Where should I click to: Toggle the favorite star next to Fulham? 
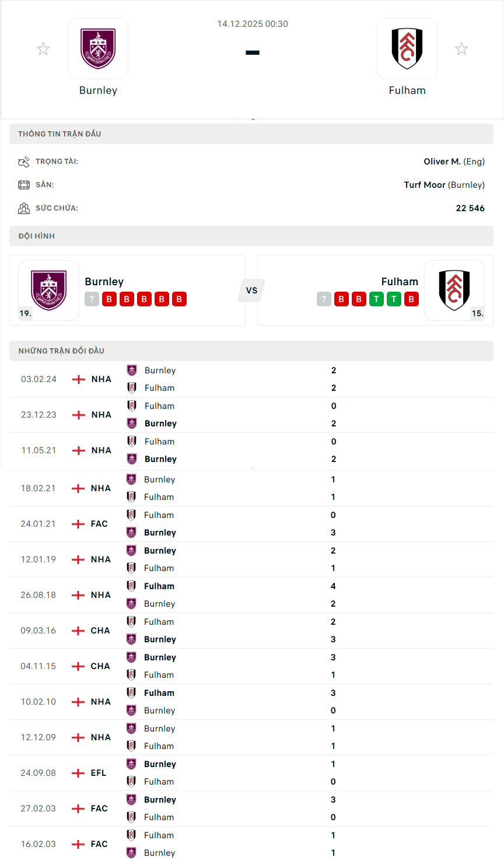click(461, 48)
